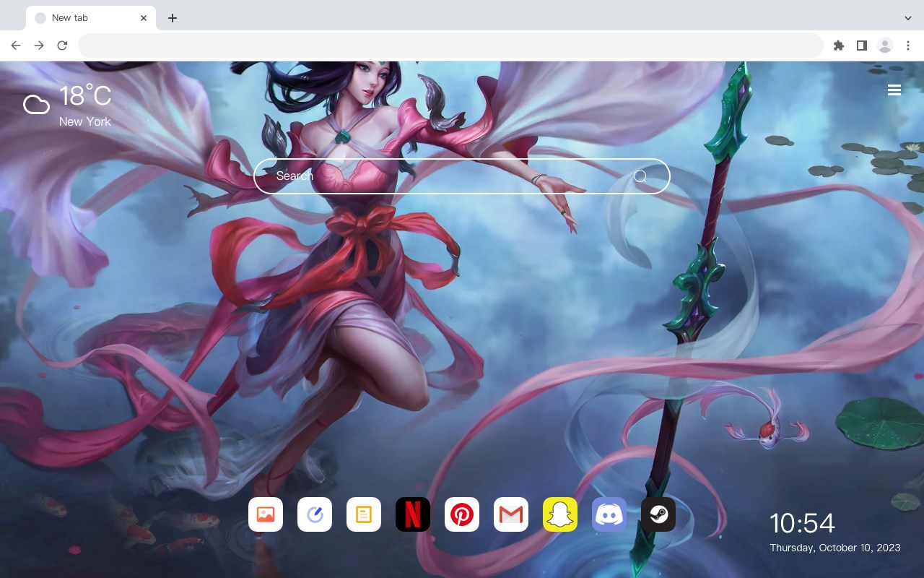The image size is (924, 578).
Task: Expand the tab search dropdown arrow
Action: (x=908, y=18)
